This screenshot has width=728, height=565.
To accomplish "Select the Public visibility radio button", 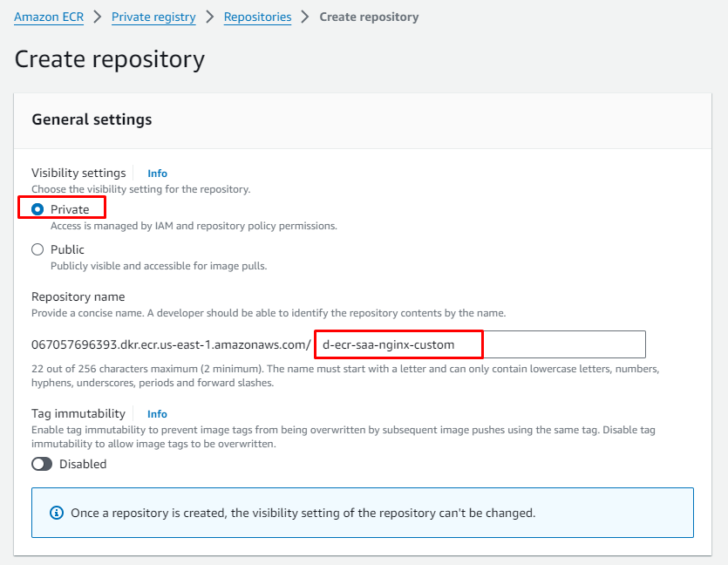I will pyautogui.click(x=37, y=249).
